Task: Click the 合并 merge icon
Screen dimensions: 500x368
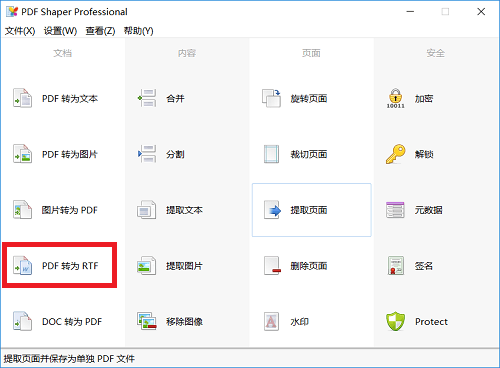Action: coord(147,98)
